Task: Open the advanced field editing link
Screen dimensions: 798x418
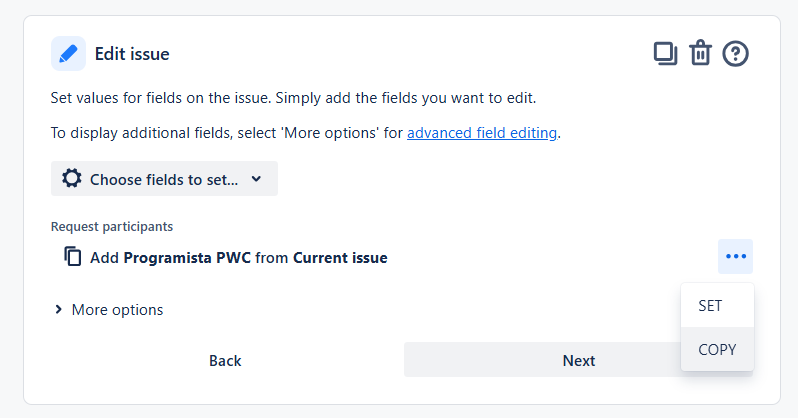Action: [x=482, y=133]
